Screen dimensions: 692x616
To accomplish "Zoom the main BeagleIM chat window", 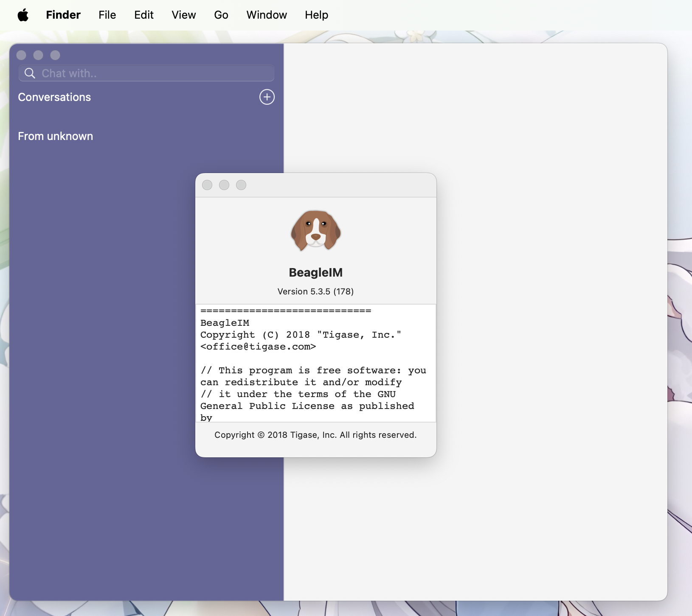I will click(x=55, y=55).
